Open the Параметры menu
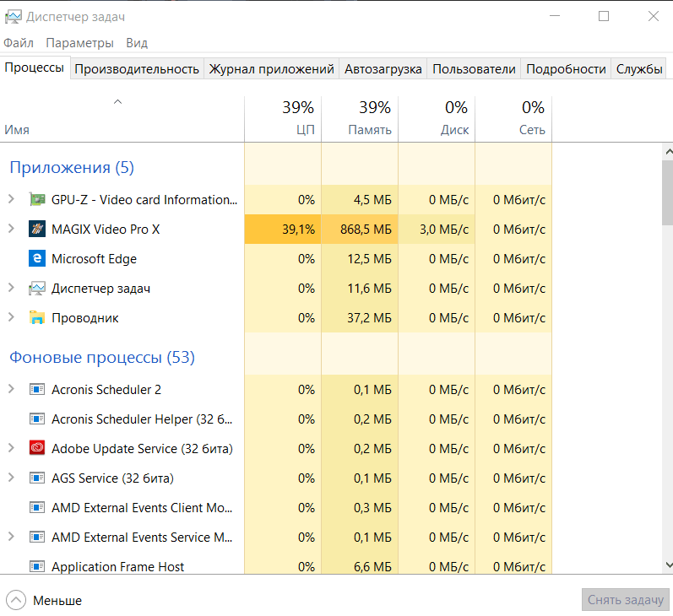The height and width of the screenshot is (616, 673). click(79, 43)
